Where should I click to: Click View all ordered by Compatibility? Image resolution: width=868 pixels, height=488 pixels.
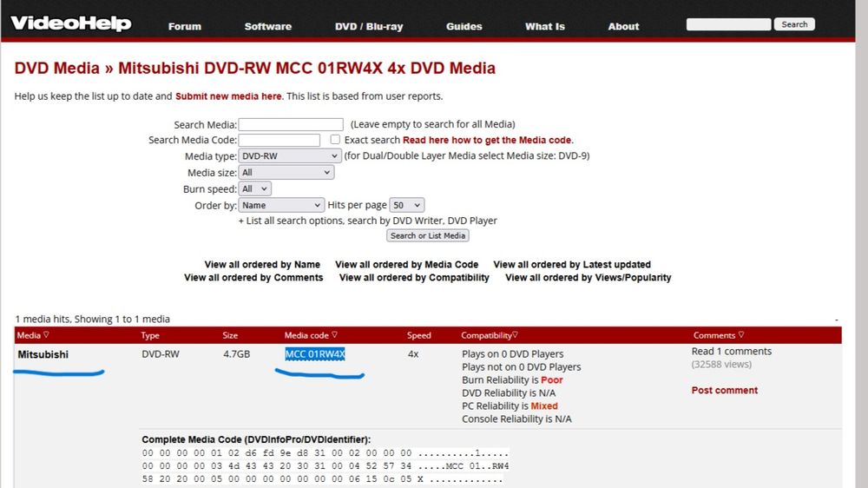coord(414,278)
